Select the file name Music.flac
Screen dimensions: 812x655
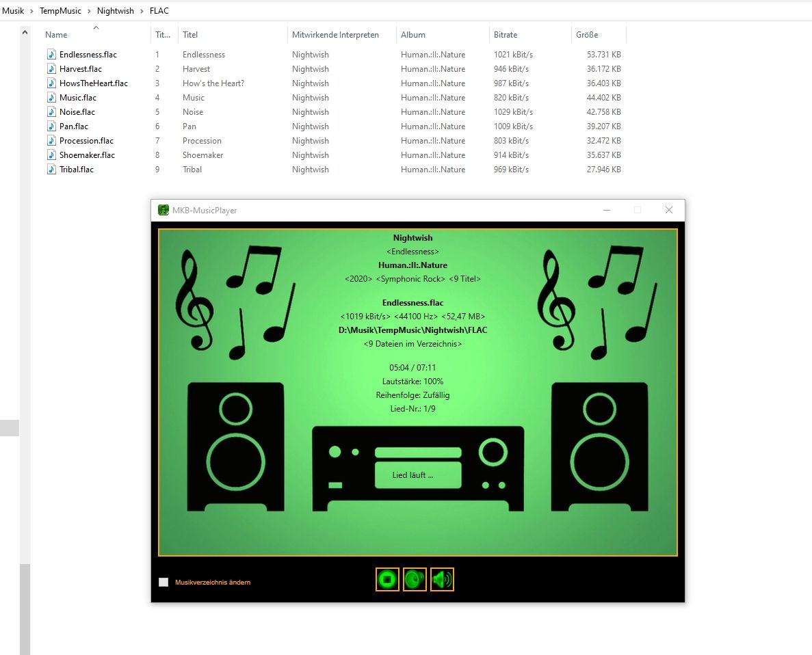click(78, 97)
